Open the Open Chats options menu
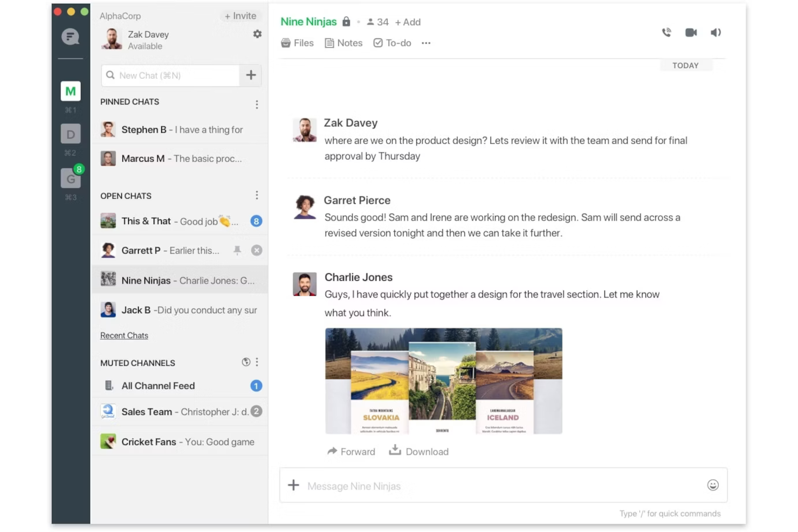798x532 pixels. [x=257, y=195]
